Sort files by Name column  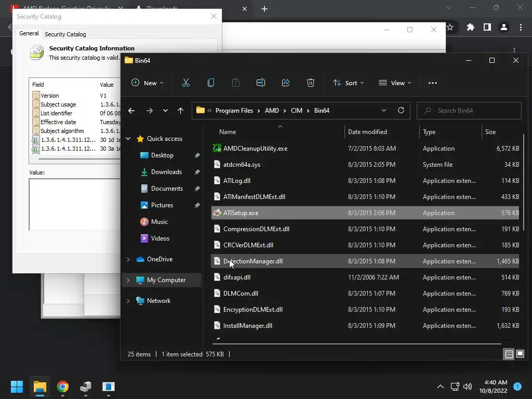[228, 132]
